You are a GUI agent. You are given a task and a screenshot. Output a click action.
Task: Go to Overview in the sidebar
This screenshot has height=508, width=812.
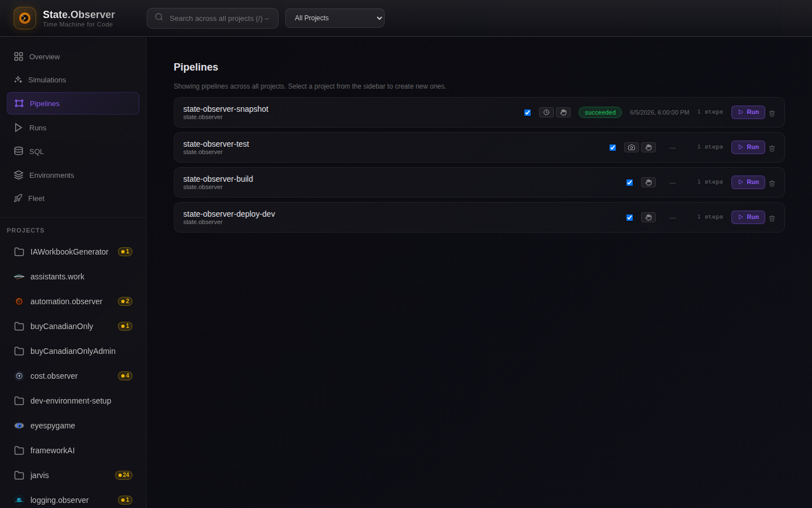click(x=73, y=56)
